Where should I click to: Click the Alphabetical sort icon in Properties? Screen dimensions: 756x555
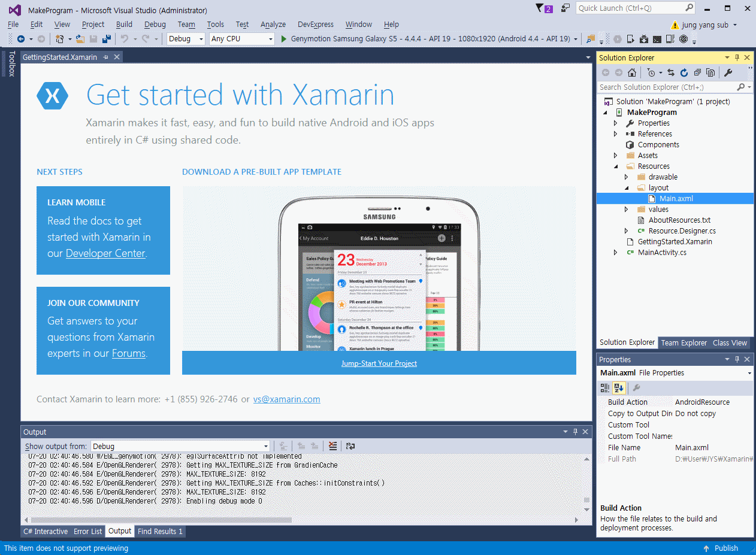click(619, 388)
